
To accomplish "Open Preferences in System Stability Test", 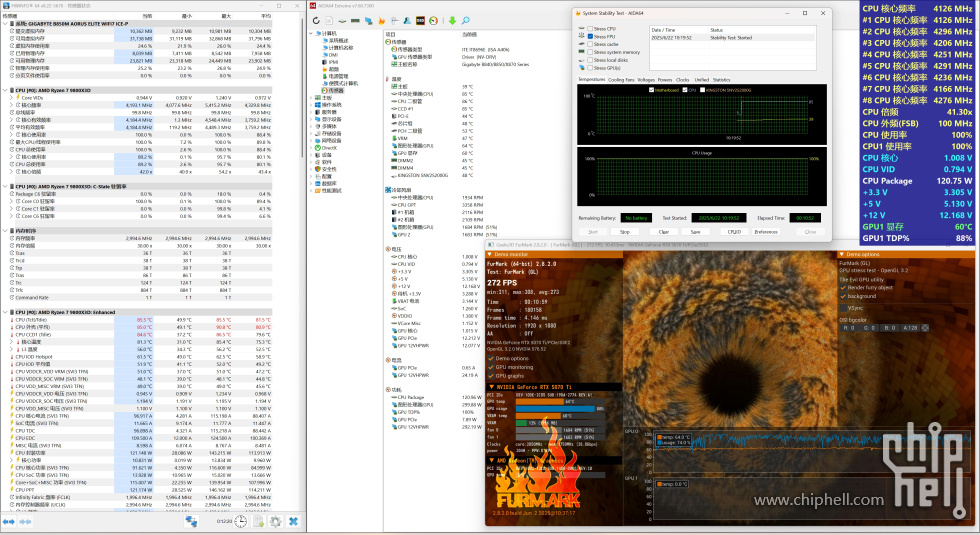I will coord(766,232).
